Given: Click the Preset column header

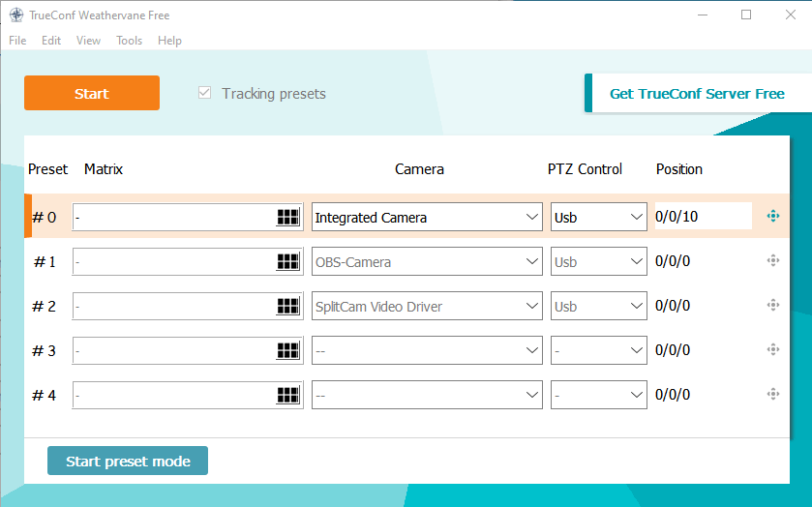Looking at the screenshot, I should 47,169.
